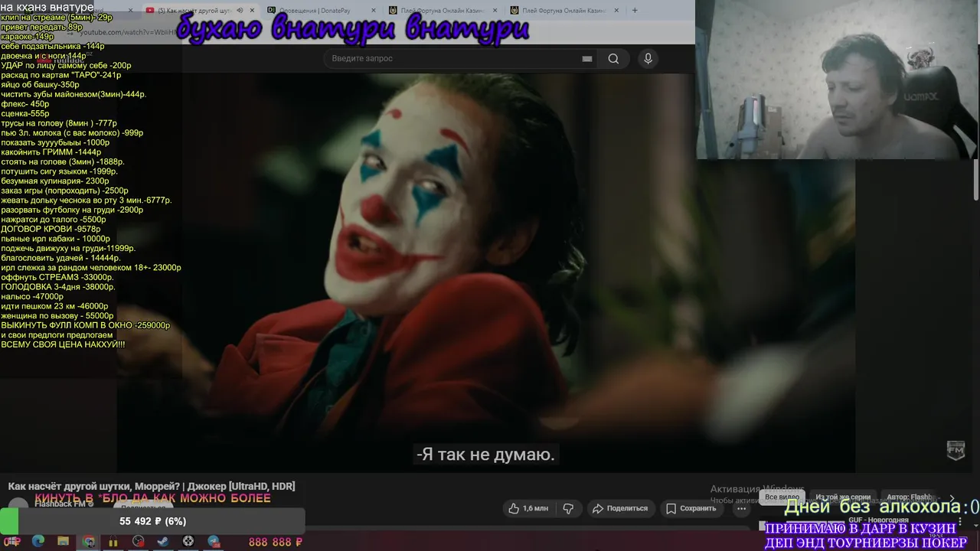
Task: Open the padlock taskbar app
Action: (113, 541)
